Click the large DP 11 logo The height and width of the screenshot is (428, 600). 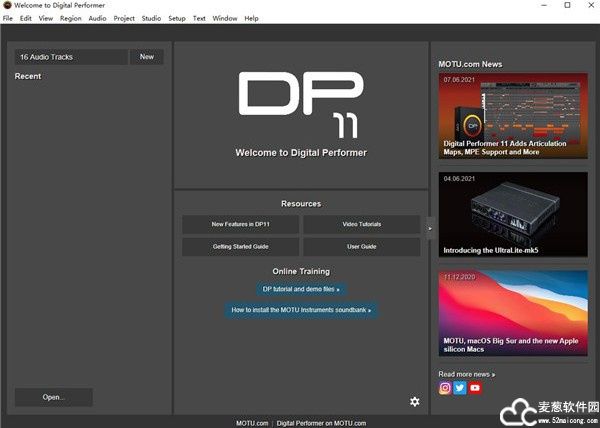click(x=300, y=102)
